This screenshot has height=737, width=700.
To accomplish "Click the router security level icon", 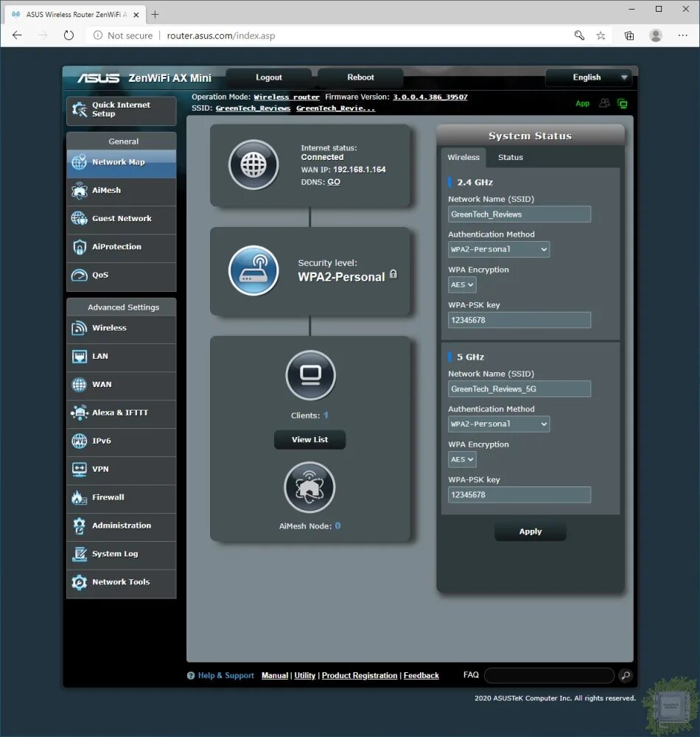I will (253, 270).
